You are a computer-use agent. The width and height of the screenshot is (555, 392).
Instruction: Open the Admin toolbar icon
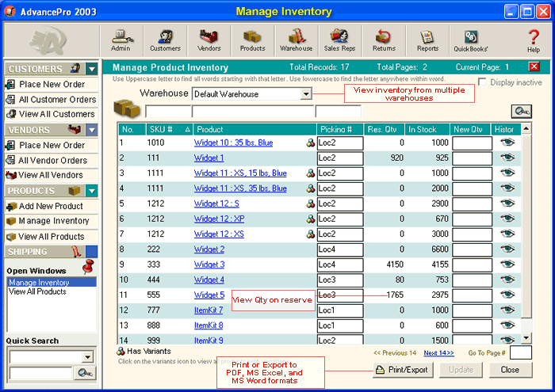121,40
